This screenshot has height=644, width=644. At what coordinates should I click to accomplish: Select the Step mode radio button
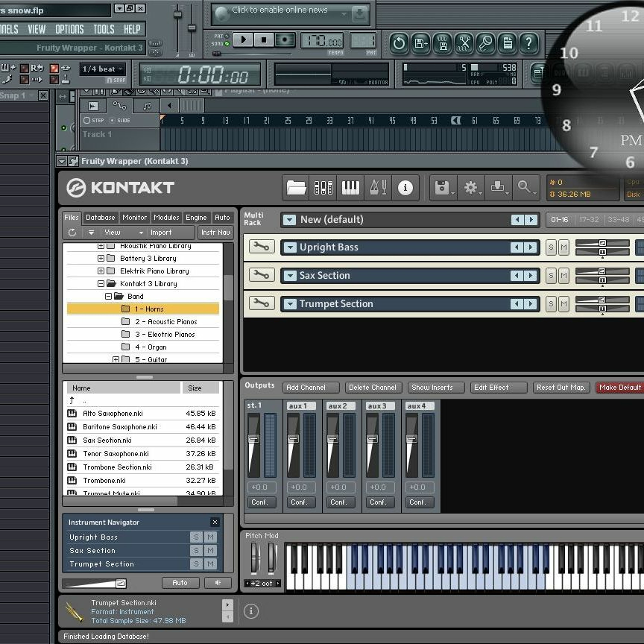(x=87, y=120)
